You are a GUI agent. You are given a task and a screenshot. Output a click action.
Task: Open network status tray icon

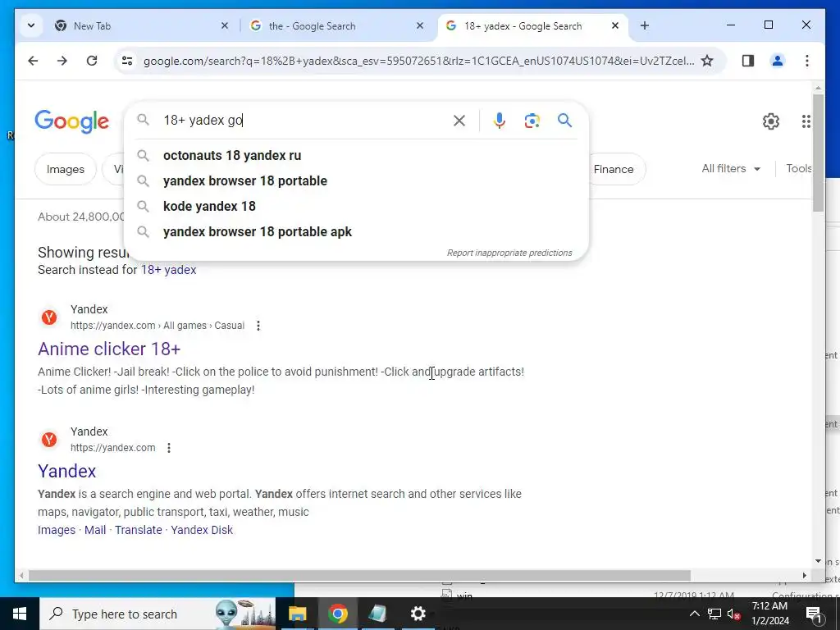(714, 614)
